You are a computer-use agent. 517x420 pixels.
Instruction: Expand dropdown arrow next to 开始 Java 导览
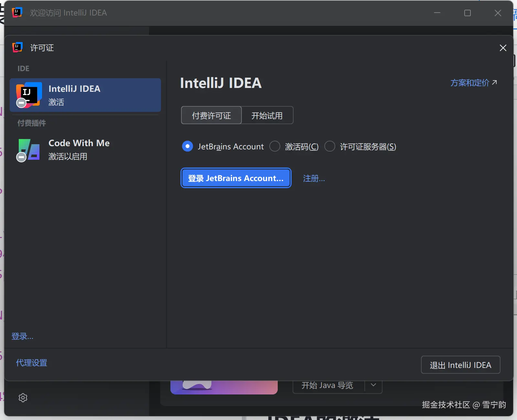coord(373,385)
